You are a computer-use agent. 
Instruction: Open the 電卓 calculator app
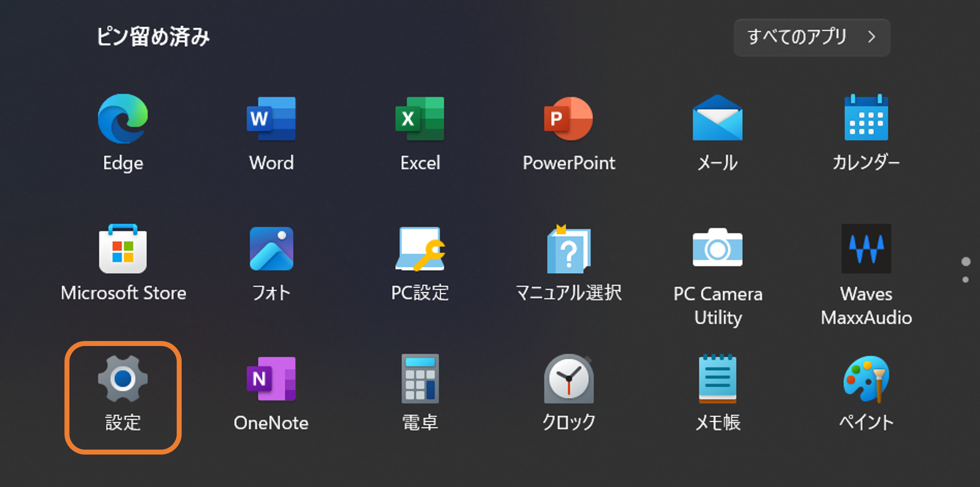point(420,378)
